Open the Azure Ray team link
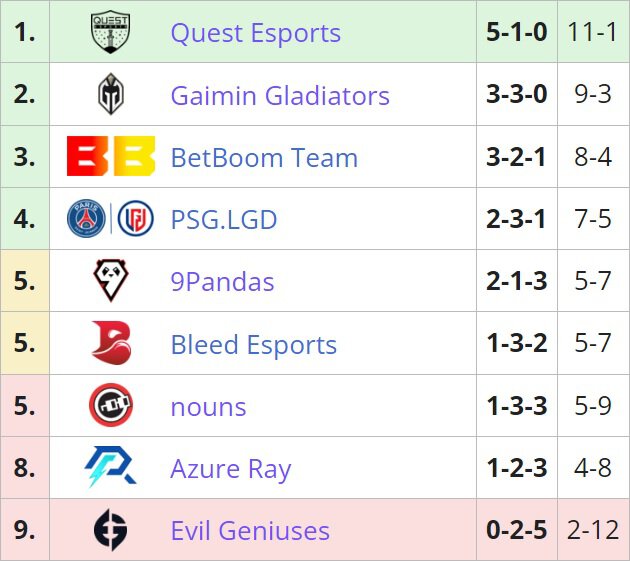 pyautogui.click(x=231, y=469)
